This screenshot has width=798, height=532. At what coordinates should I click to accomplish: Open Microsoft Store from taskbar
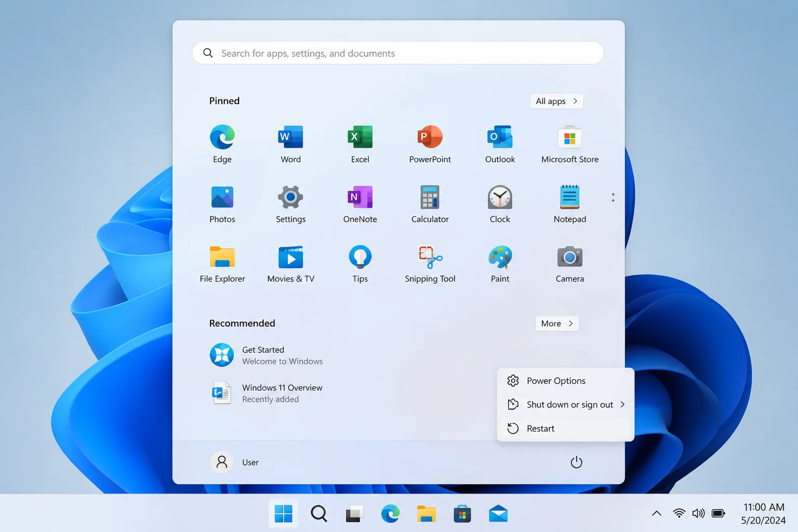pyautogui.click(x=462, y=514)
